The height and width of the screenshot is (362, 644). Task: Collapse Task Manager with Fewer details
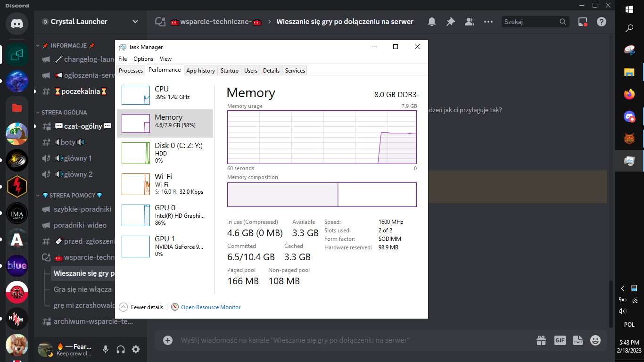(141, 307)
